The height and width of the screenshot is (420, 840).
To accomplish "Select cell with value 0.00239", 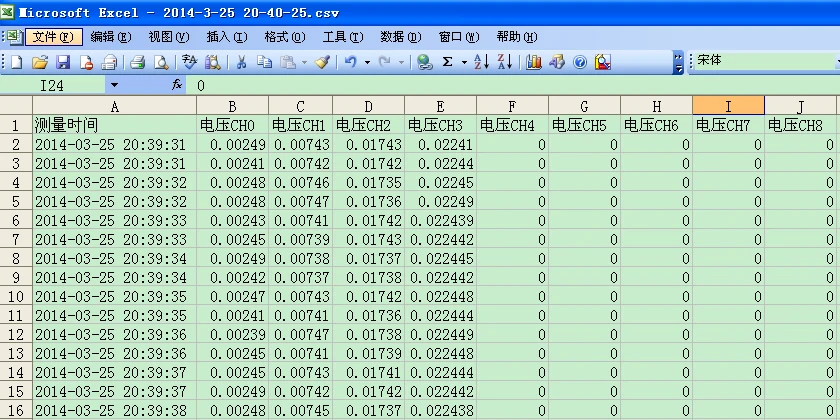I will pos(232,335).
